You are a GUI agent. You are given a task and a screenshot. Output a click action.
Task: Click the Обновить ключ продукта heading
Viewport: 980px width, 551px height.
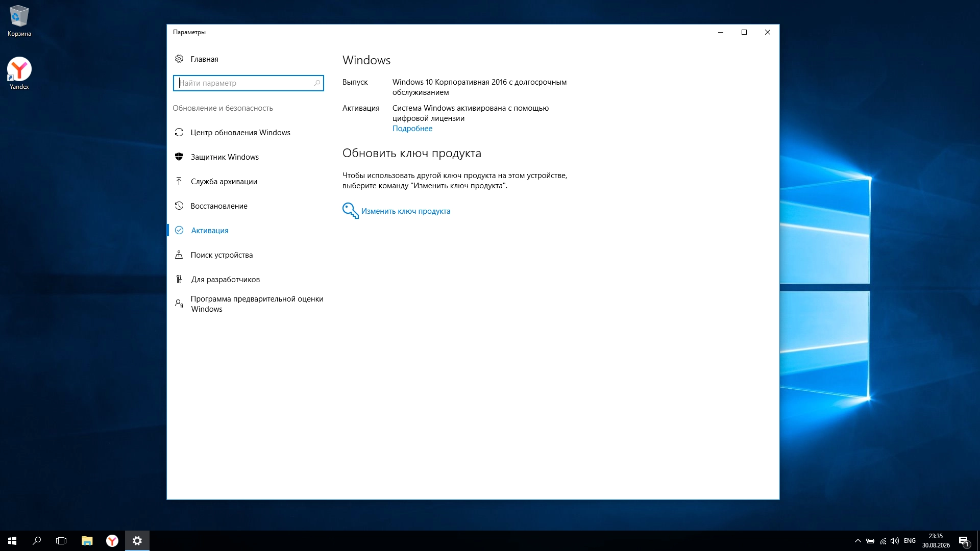tap(412, 153)
